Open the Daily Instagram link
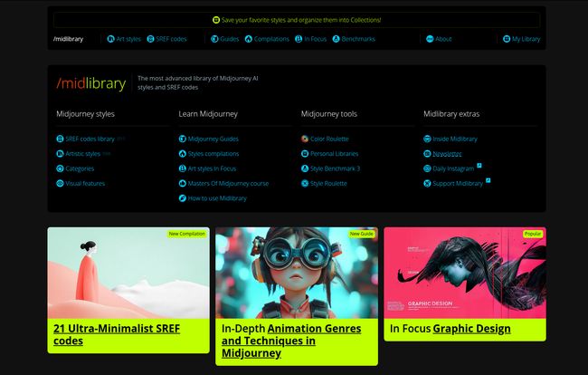The image size is (588, 375). [x=453, y=168]
